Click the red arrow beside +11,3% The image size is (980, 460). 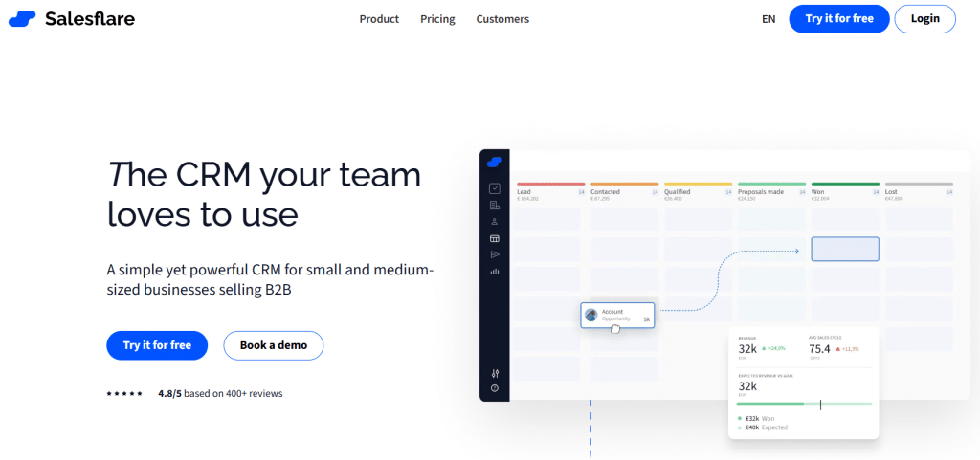[836, 348]
